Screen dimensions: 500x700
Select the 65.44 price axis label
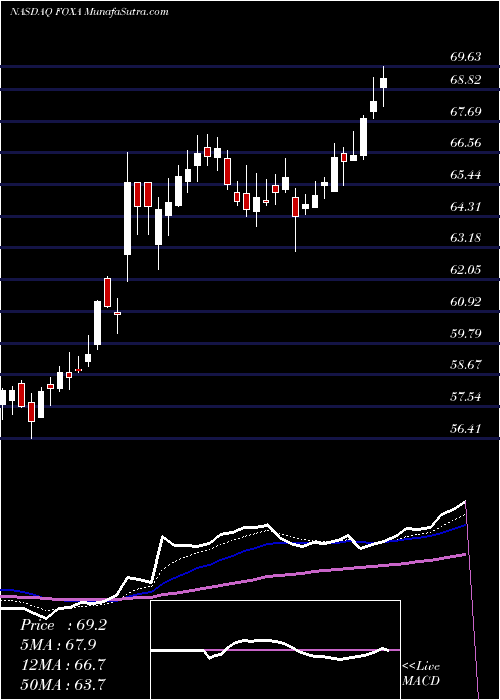pyautogui.click(x=466, y=175)
